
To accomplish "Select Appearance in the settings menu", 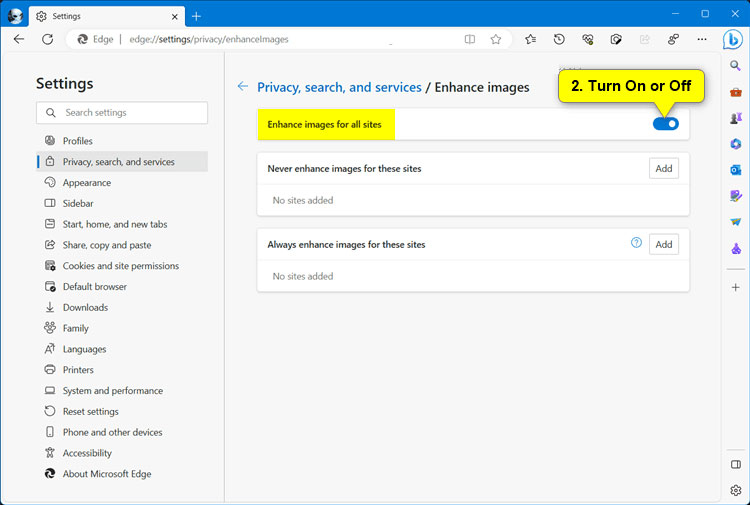I will (x=86, y=183).
